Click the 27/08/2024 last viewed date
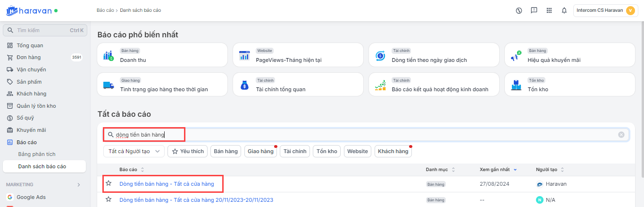Image resolution: width=644 pixels, height=207 pixels. (494, 184)
